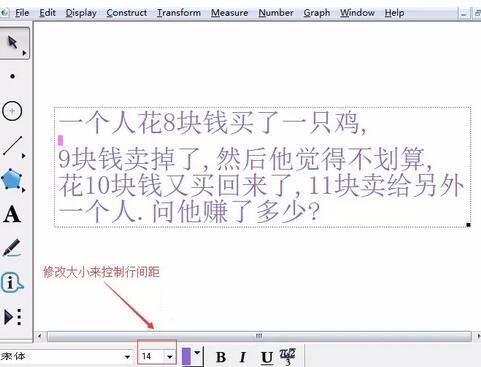Click the document icon left of File
Viewport: 481px width, 367px height.
tap(4, 13)
